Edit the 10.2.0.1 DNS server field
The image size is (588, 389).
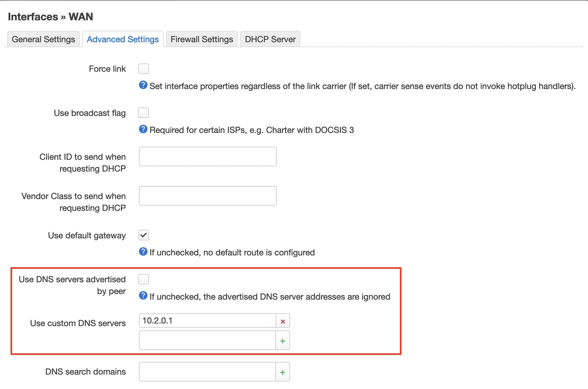tap(207, 321)
